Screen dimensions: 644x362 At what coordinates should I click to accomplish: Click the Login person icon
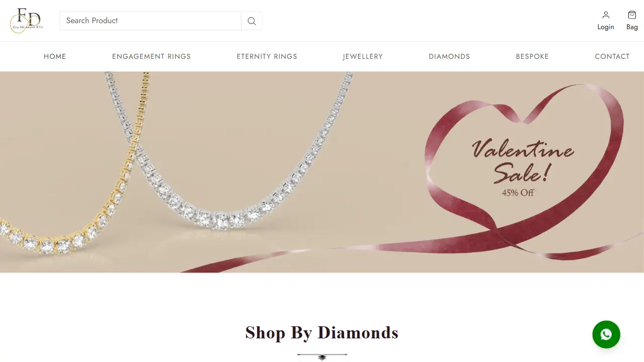[606, 15]
